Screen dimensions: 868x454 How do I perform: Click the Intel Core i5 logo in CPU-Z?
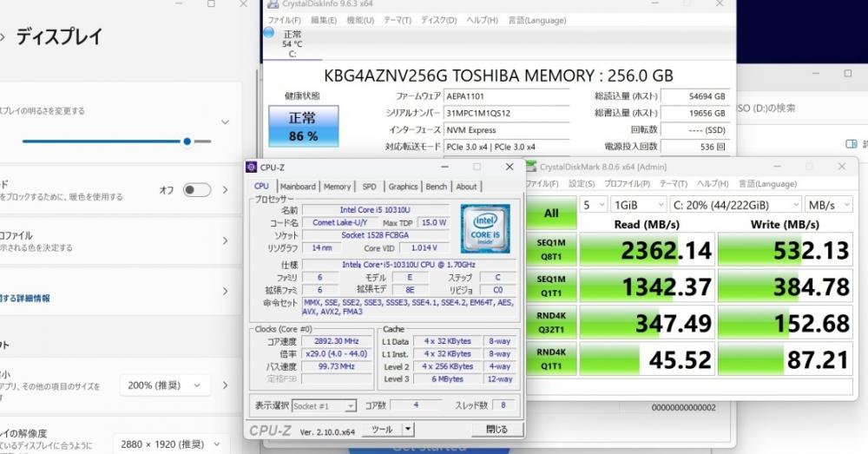[x=485, y=228]
